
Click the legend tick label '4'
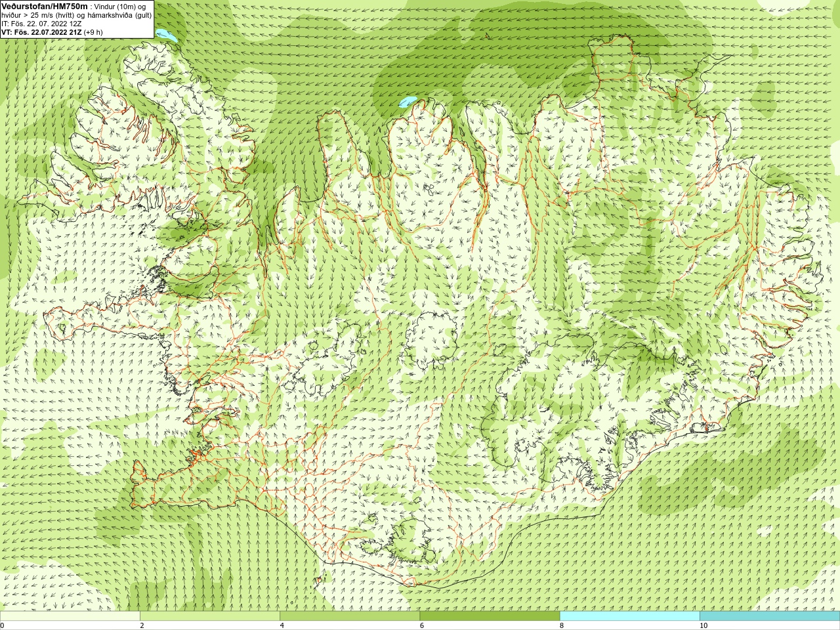282,625
